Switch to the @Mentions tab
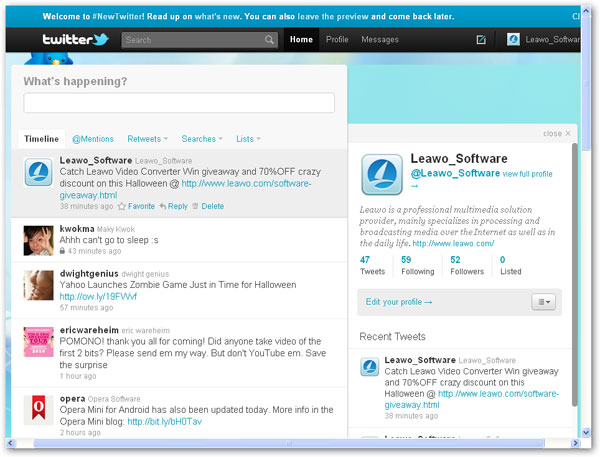The image size is (600, 457). (x=93, y=139)
